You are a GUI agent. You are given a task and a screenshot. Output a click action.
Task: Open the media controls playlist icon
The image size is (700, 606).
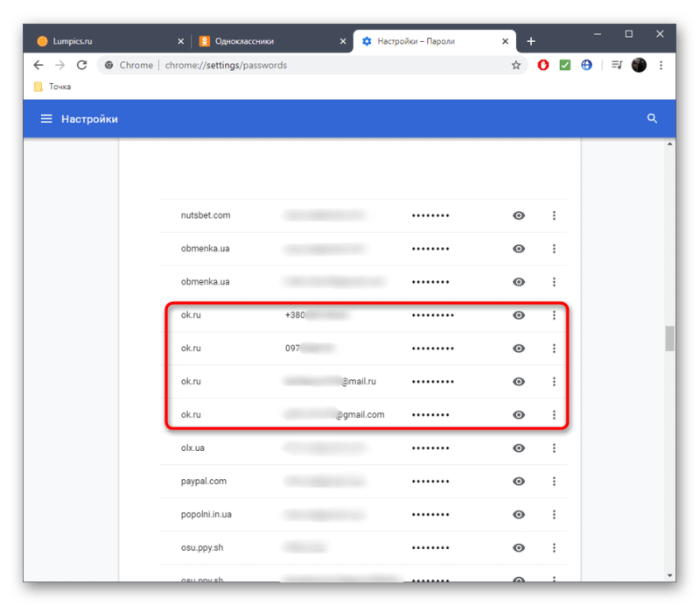[617, 66]
